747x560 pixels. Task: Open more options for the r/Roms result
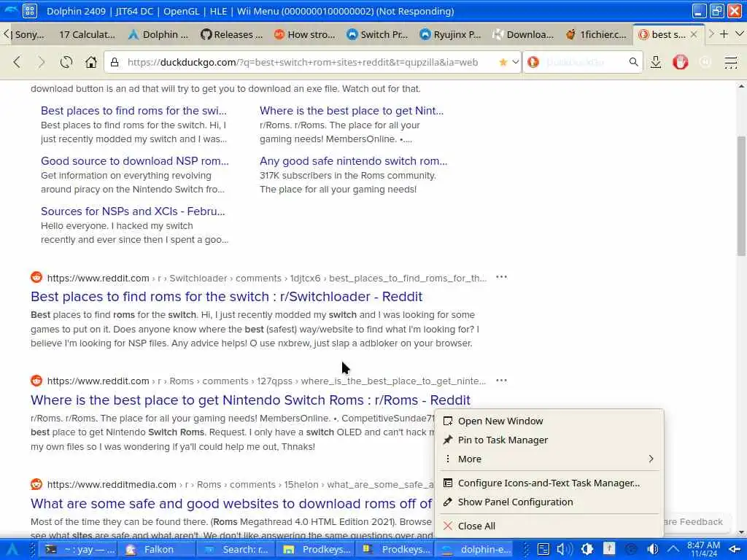501,381
